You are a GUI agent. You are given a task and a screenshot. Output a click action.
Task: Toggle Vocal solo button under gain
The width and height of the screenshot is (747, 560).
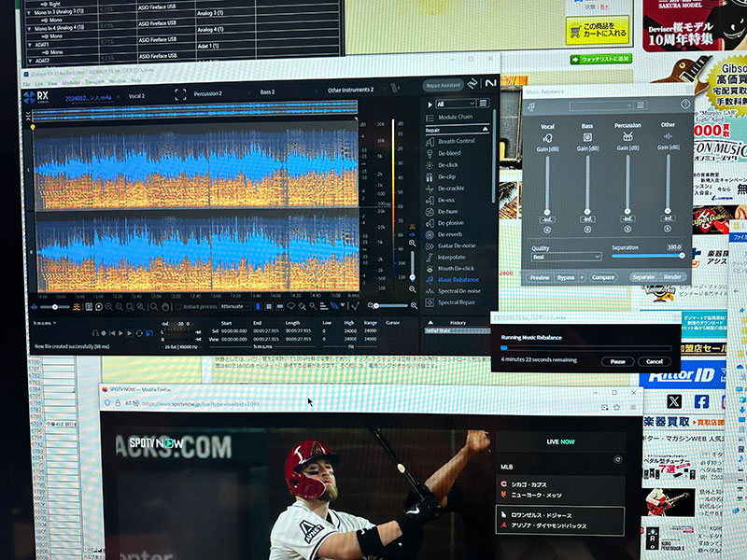(x=547, y=230)
